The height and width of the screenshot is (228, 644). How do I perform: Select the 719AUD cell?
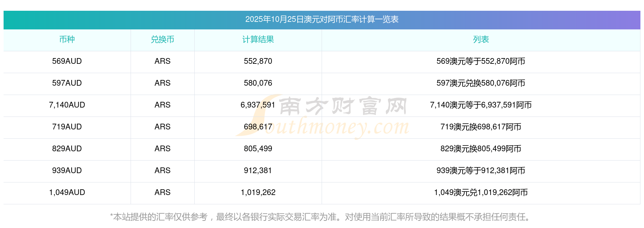point(67,127)
